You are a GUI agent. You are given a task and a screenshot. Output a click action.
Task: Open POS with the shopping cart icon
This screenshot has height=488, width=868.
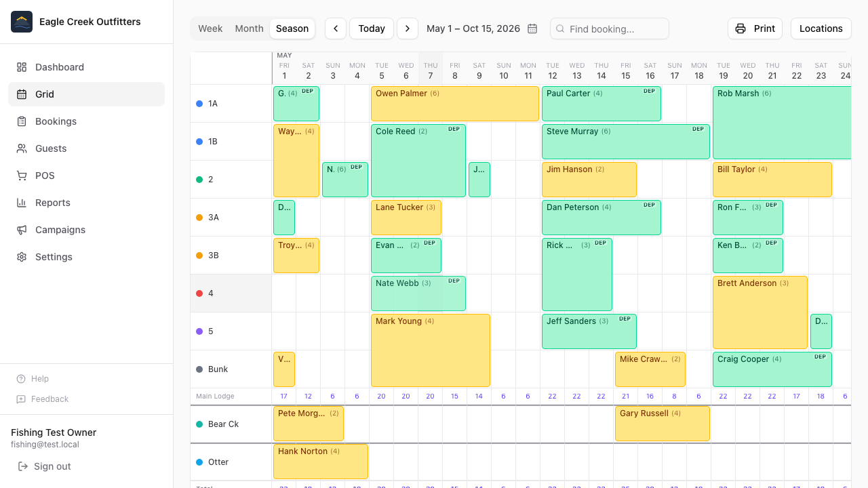(x=21, y=176)
